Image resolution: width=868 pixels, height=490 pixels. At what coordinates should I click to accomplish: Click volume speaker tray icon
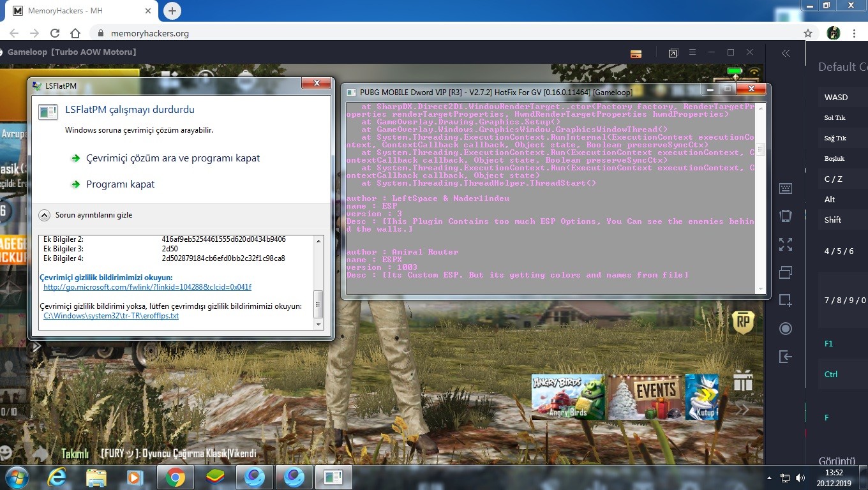(x=800, y=477)
